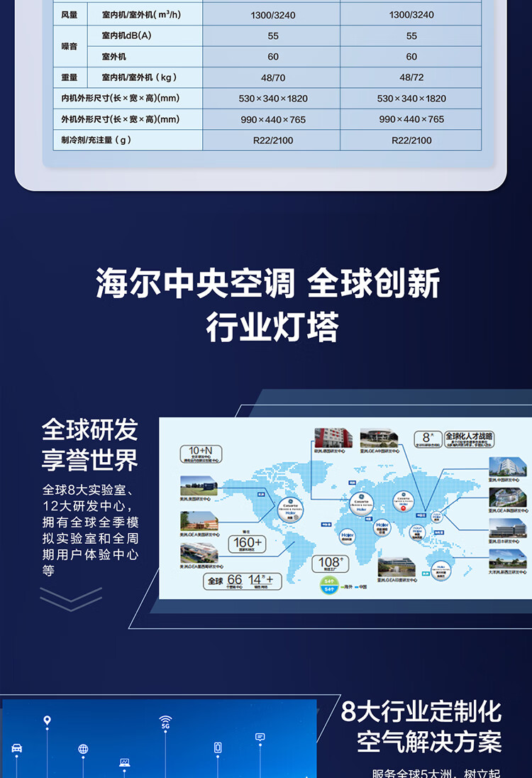Click the 外机外形尺寸 label
Image resolution: width=532 pixels, height=778 pixels.
coord(121,119)
